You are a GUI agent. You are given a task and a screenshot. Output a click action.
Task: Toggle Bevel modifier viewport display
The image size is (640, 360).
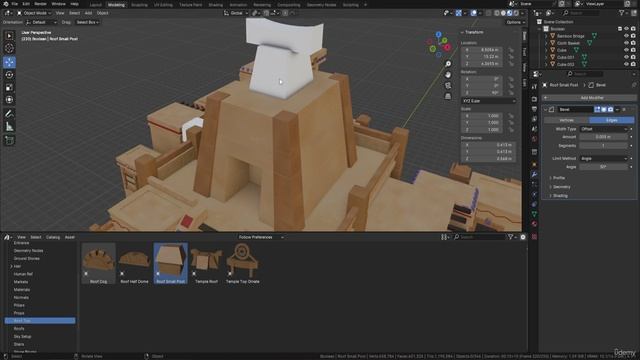(x=604, y=109)
